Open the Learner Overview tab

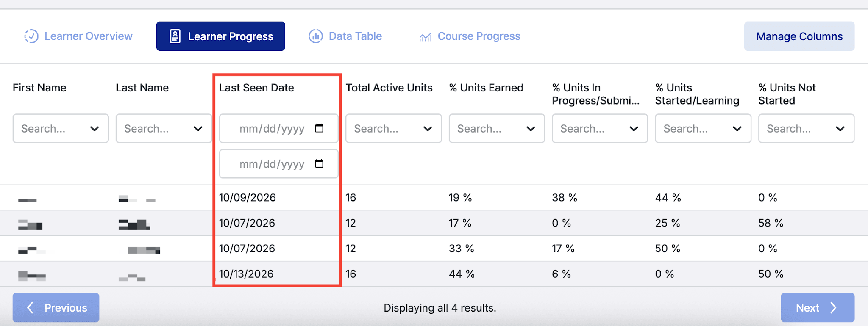(x=78, y=36)
